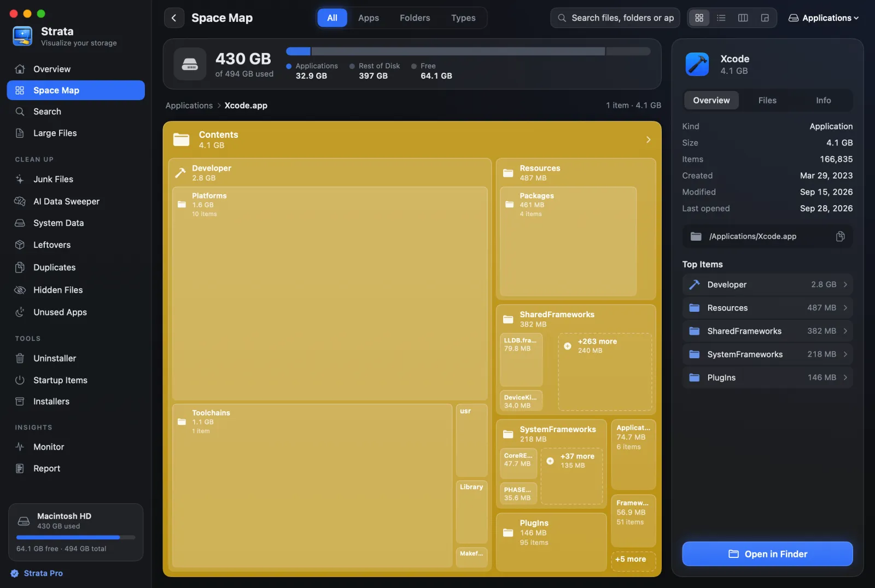This screenshot has height=588, width=875.
Task: Expand PlugIns row in Top Items
Action: click(767, 377)
